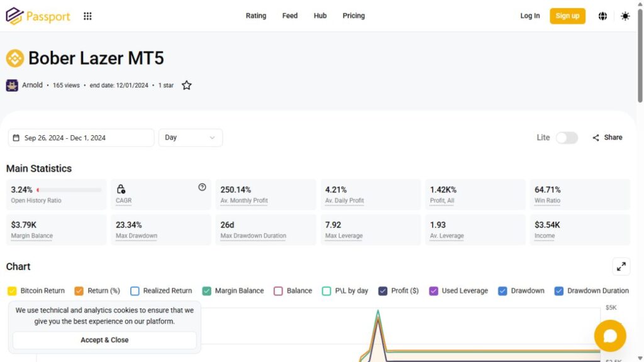Uncheck Drawdown series checkbox
This screenshot has height=362, width=644.
(x=502, y=291)
